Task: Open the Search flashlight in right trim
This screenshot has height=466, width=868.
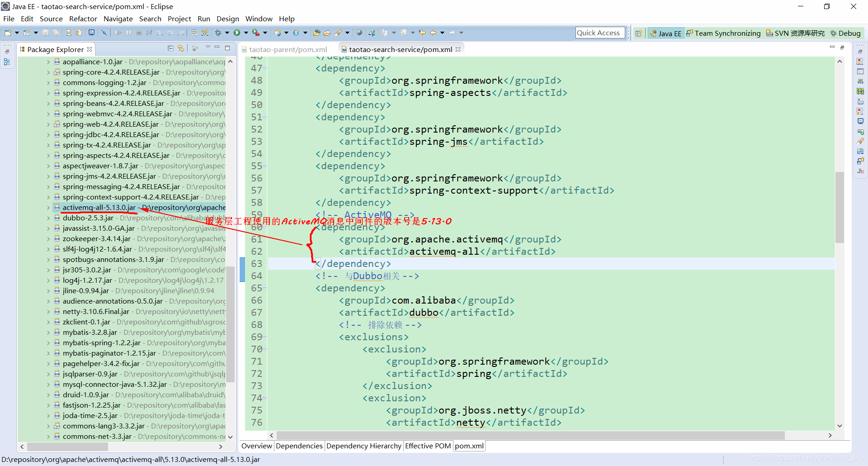Action: (860, 141)
